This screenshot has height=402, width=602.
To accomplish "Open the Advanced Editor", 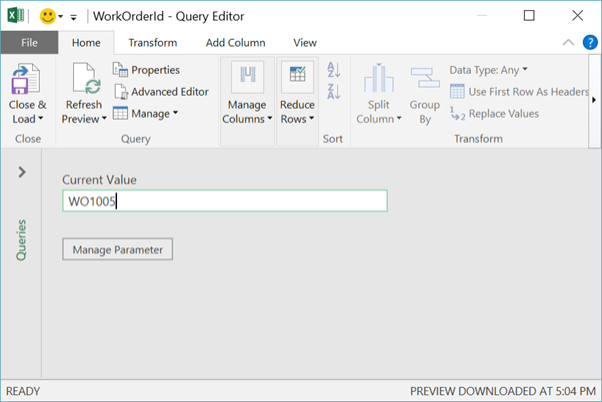I will pos(161,92).
